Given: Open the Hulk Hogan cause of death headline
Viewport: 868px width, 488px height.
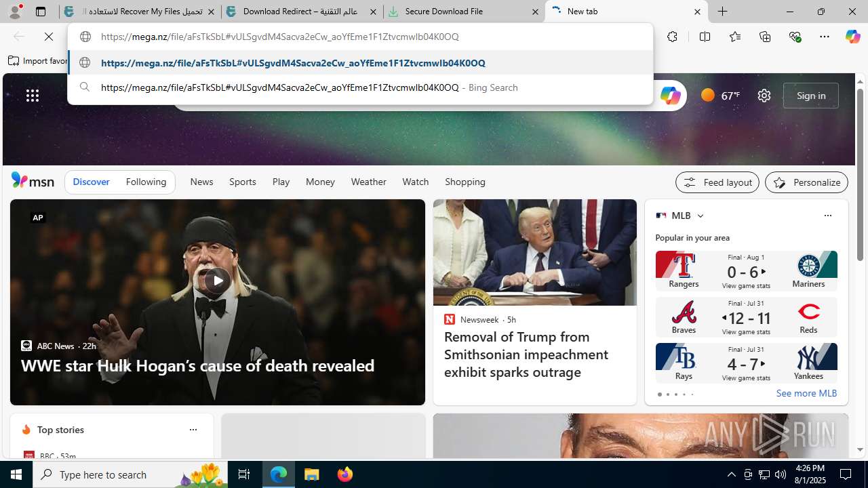Looking at the screenshot, I should (197, 365).
